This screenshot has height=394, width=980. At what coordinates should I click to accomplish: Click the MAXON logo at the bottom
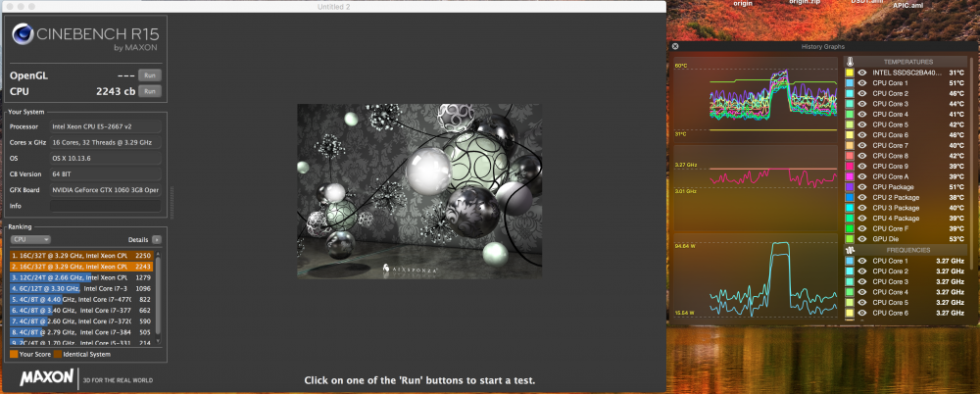click(x=47, y=377)
